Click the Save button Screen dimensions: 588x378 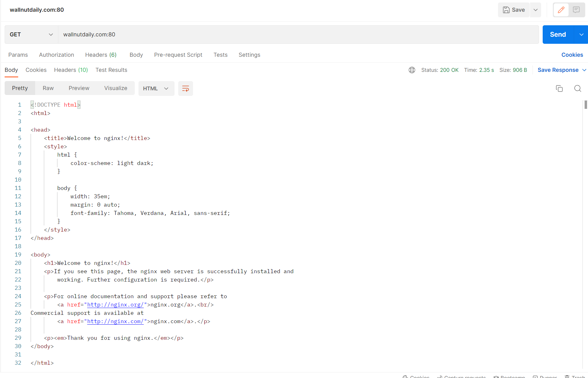pos(514,10)
